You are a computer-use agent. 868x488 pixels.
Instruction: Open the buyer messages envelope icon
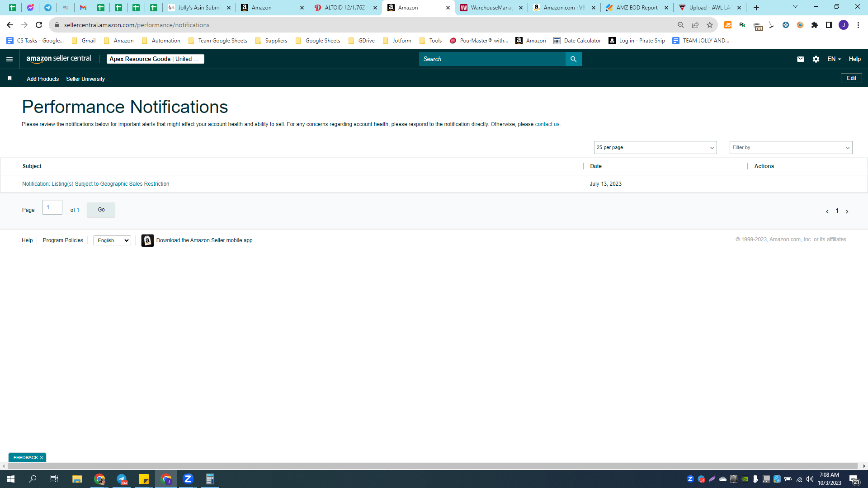click(801, 59)
